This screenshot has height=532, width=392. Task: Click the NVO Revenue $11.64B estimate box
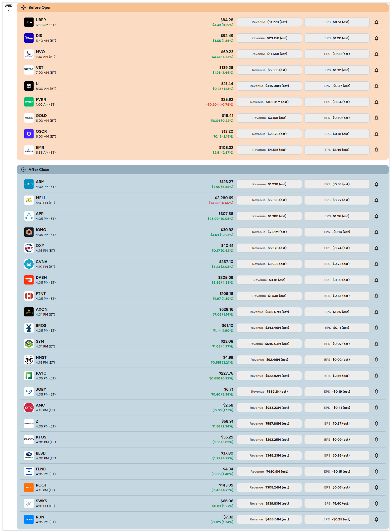269,54
